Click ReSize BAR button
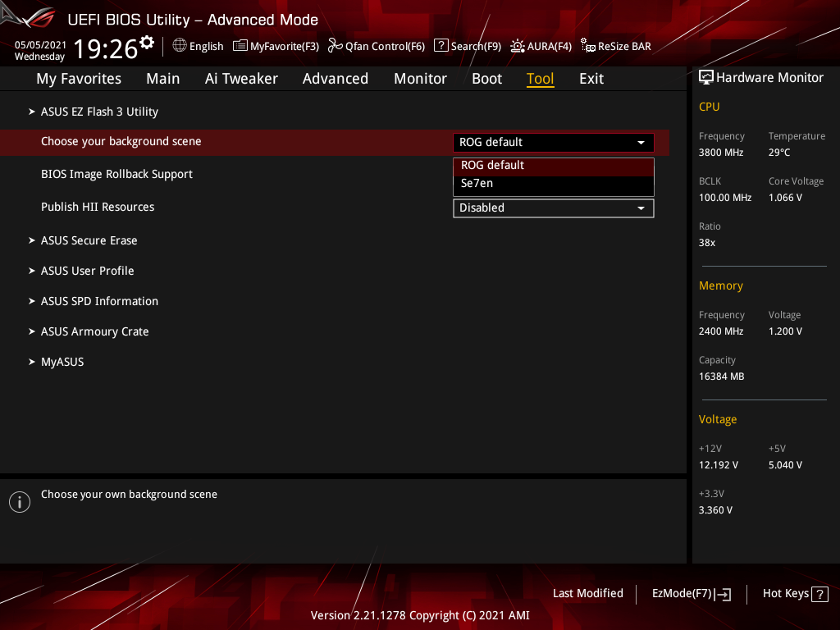This screenshot has height=630, width=840. 616,46
